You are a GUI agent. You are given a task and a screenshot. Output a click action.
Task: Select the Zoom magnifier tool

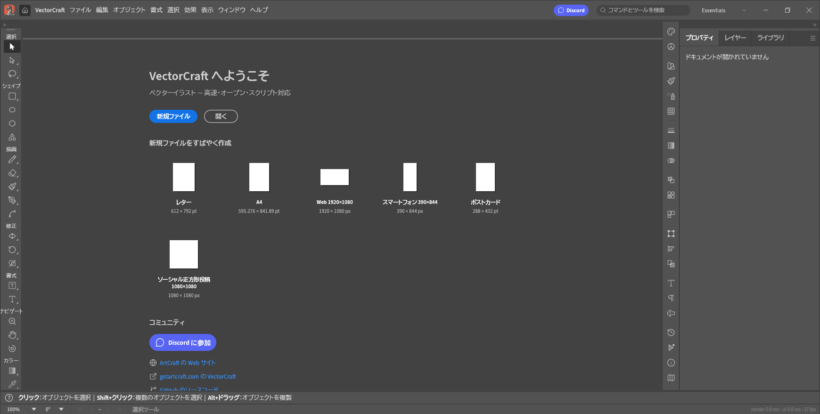[12, 321]
